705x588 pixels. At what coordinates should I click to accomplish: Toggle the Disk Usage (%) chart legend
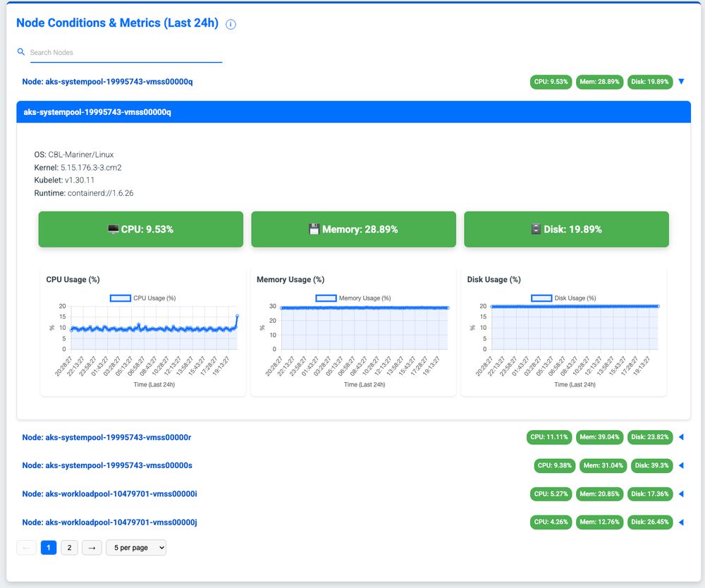564,298
